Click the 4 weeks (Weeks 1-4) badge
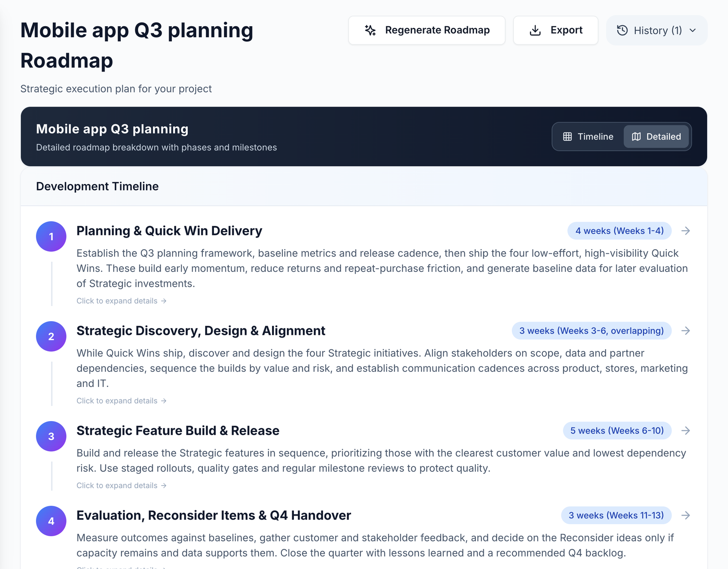 pos(619,231)
